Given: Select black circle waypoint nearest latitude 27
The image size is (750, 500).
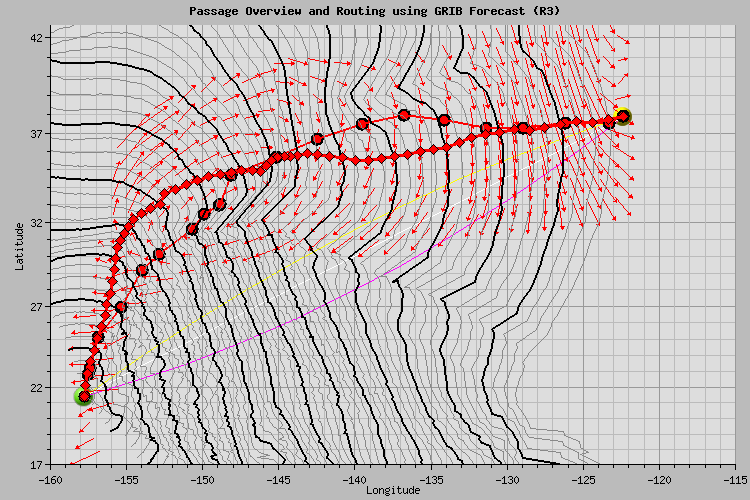Looking at the screenshot, I should pos(121,307).
